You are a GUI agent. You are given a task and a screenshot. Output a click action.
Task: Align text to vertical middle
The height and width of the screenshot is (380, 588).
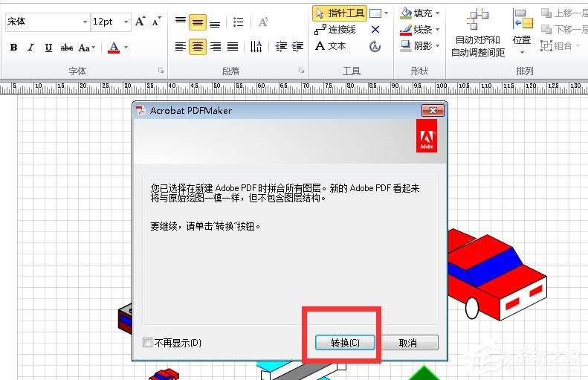(198, 22)
